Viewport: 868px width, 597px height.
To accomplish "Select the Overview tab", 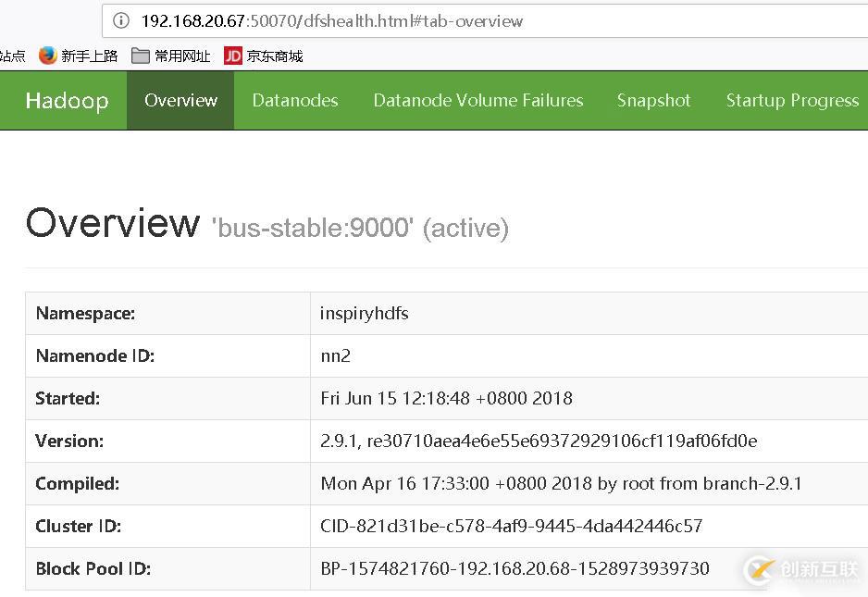I will pyautogui.click(x=180, y=100).
